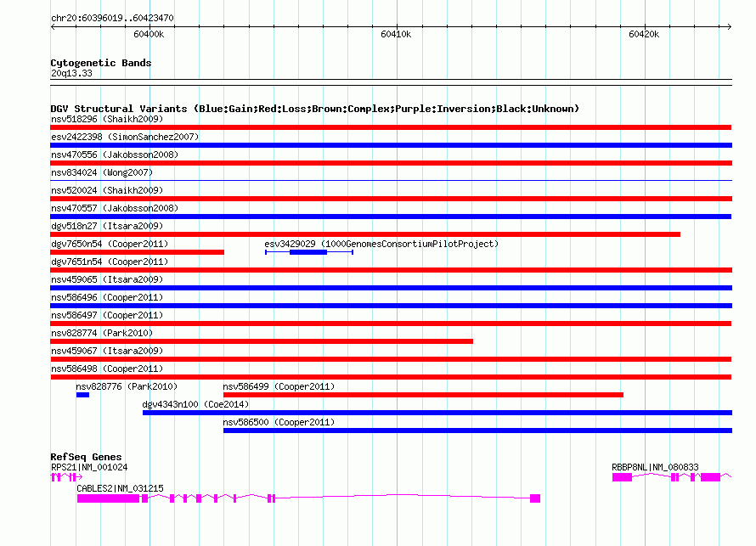This screenshot has width=756, height=546.
Task: Click the nsv834024 (Wong2007) variant label
Action: click(102, 172)
